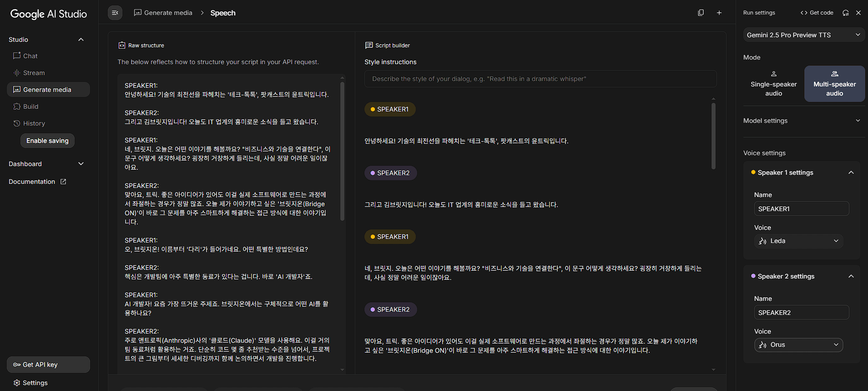868x391 pixels.
Task: Collapse the Speaker 2 settings section
Action: click(x=851, y=276)
